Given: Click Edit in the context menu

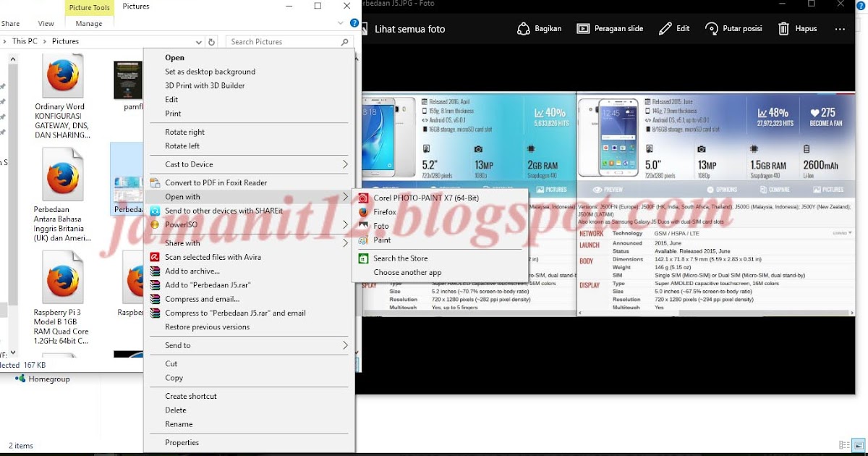Looking at the screenshot, I should point(171,100).
